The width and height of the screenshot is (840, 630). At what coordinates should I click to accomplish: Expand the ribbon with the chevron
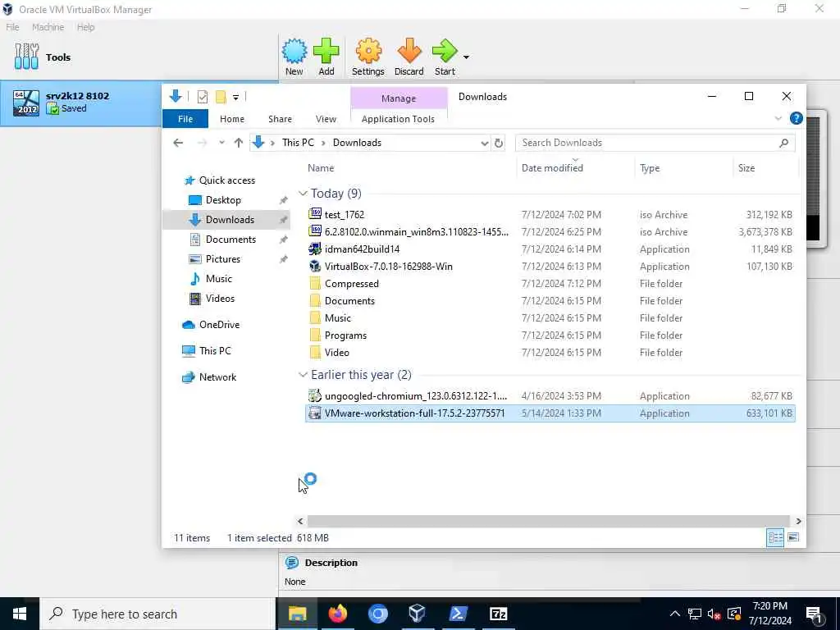(778, 118)
